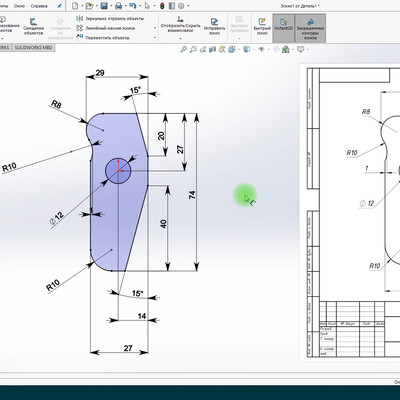Expand dropdown arrow next to Print icon
The height and width of the screenshot is (400, 400).
pyautogui.click(x=125, y=6)
